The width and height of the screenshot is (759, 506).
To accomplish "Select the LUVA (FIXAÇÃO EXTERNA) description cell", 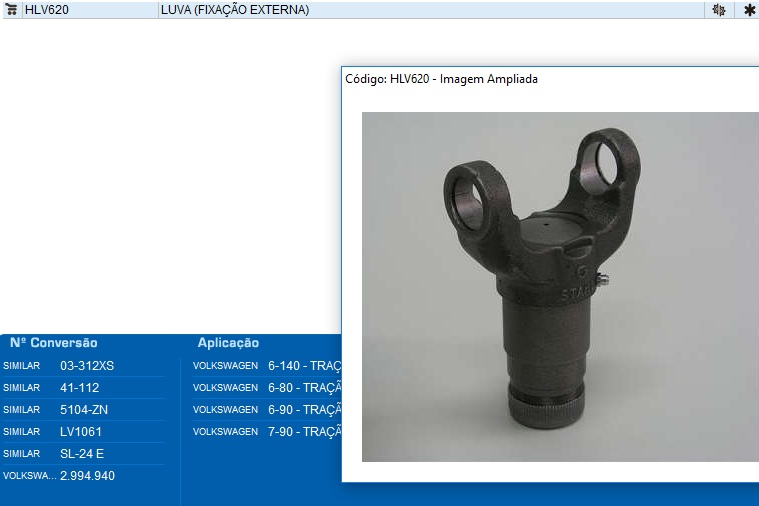I will (x=235, y=10).
